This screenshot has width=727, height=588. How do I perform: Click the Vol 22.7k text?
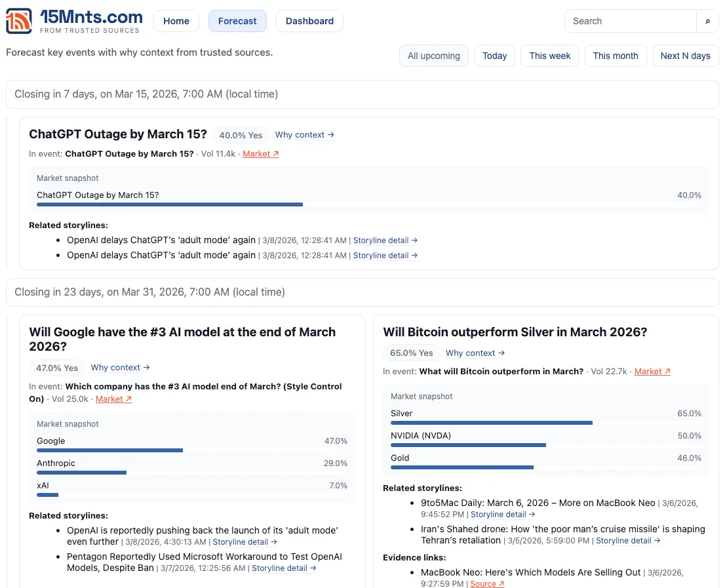tap(609, 372)
